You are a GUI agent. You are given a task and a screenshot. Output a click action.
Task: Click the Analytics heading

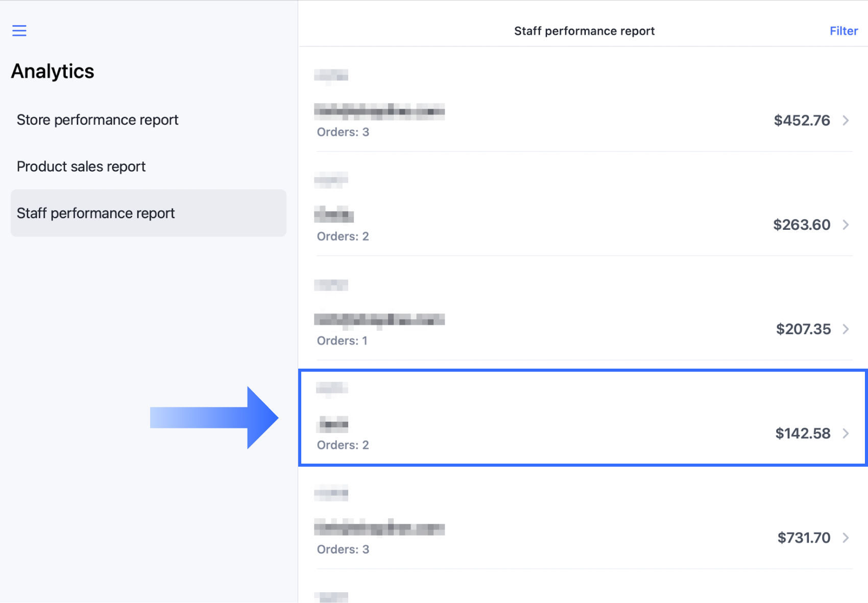(53, 71)
